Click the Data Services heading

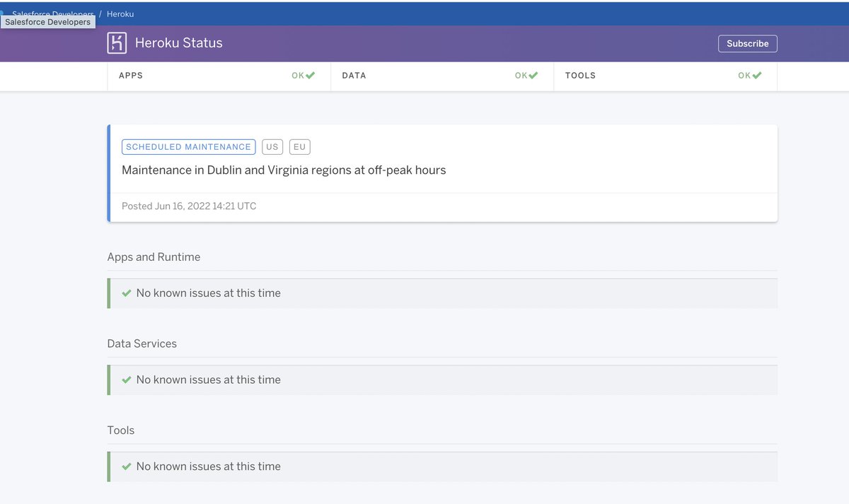pos(142,344)
